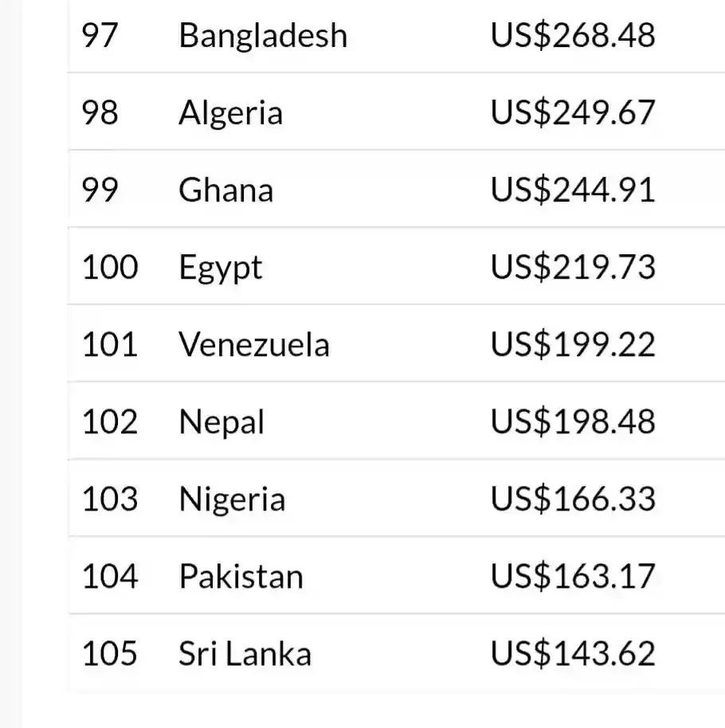Click the Venezuela value US$199.22

(x=573, y=345)
